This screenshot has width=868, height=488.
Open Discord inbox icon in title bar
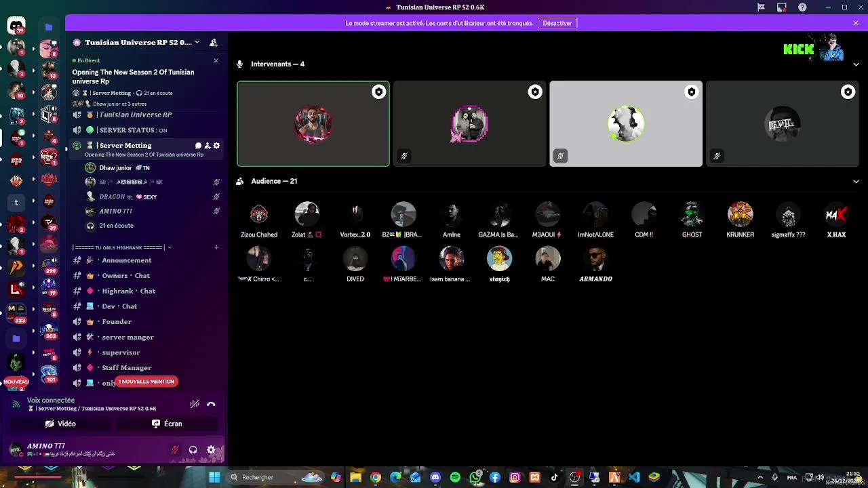(x=782, y=7)
